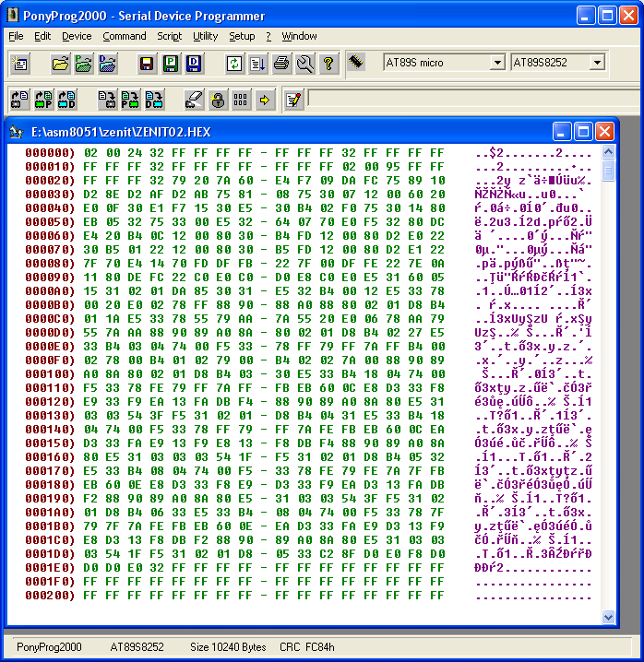
Task: Open the ? help menu
Action: coord(268,36)
